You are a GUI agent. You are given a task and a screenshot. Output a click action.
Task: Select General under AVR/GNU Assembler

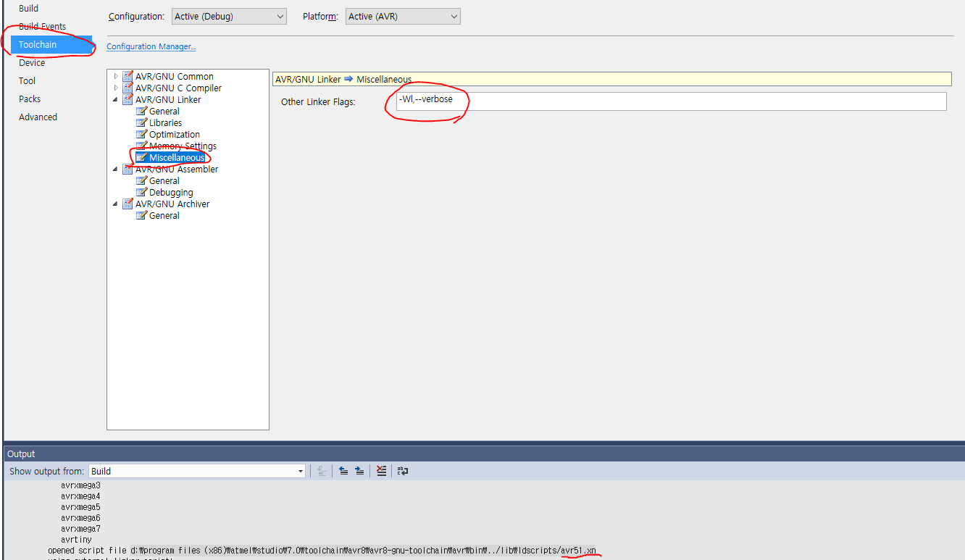click(x=164, y=180)
